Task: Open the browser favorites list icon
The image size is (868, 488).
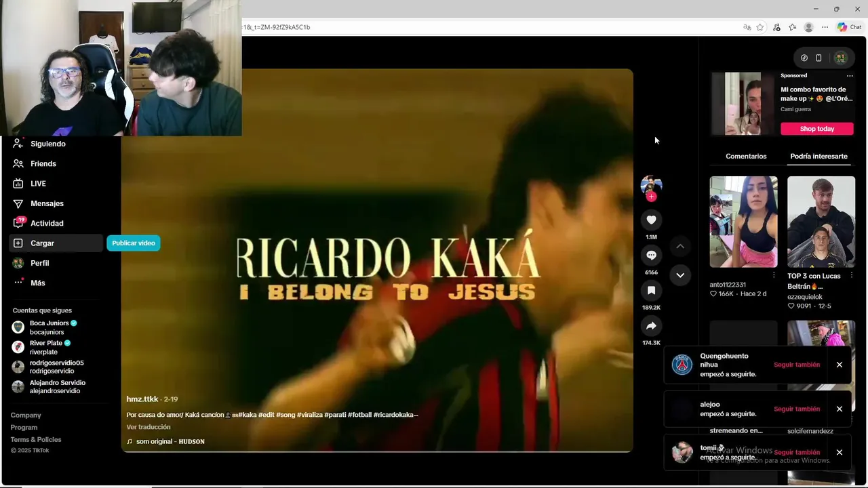Action: [792, 27]
